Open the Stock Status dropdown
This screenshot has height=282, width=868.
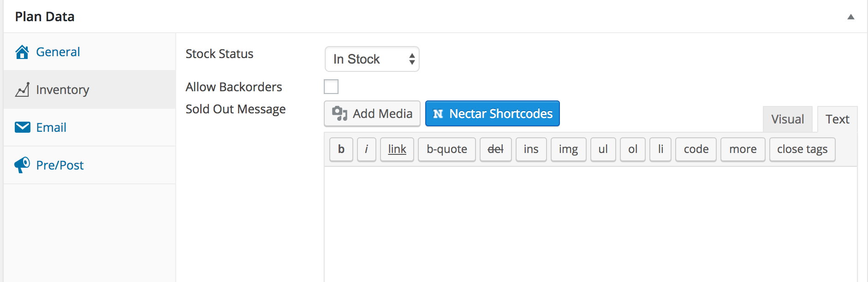(x=372, y=59)
